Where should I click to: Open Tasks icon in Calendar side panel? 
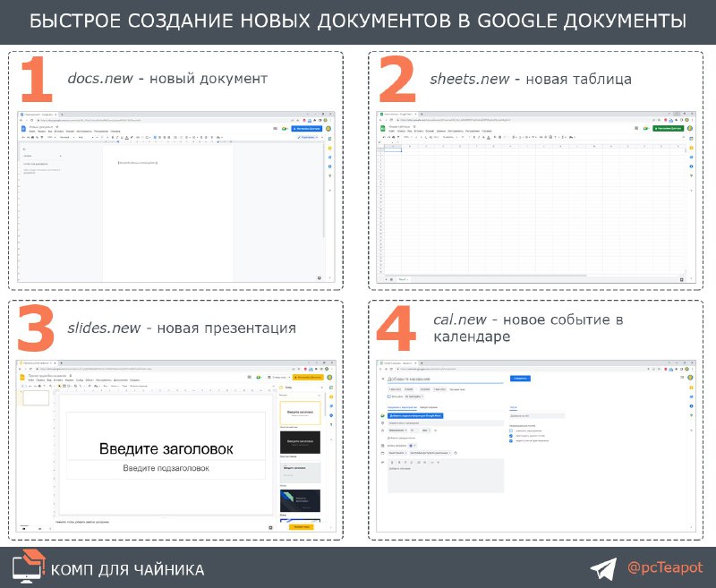[691, 396]
